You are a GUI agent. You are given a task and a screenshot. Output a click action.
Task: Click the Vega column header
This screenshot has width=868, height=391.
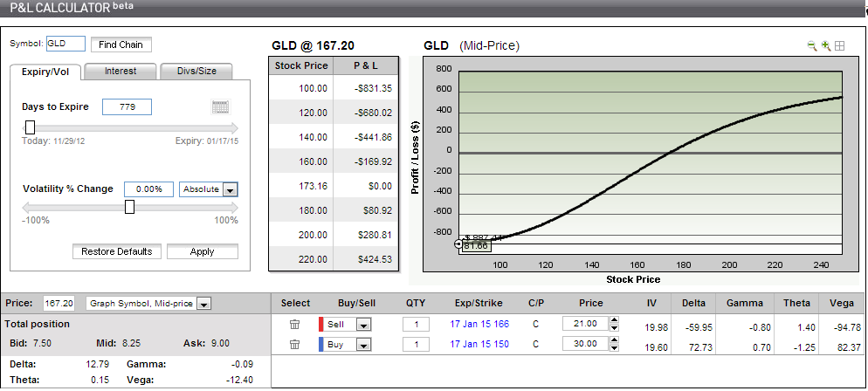[x=842, y=303]
